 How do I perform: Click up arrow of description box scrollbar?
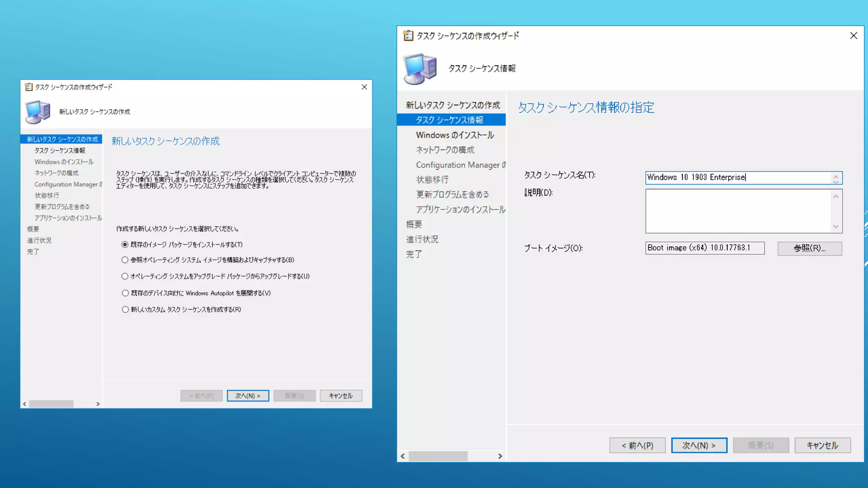[x=835, y=196]
